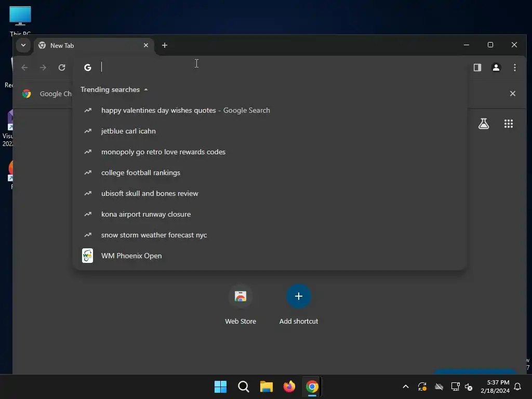Open Chrome's three-dot menu
This screenshot has width=532, height=399.
tap(515, 68)
